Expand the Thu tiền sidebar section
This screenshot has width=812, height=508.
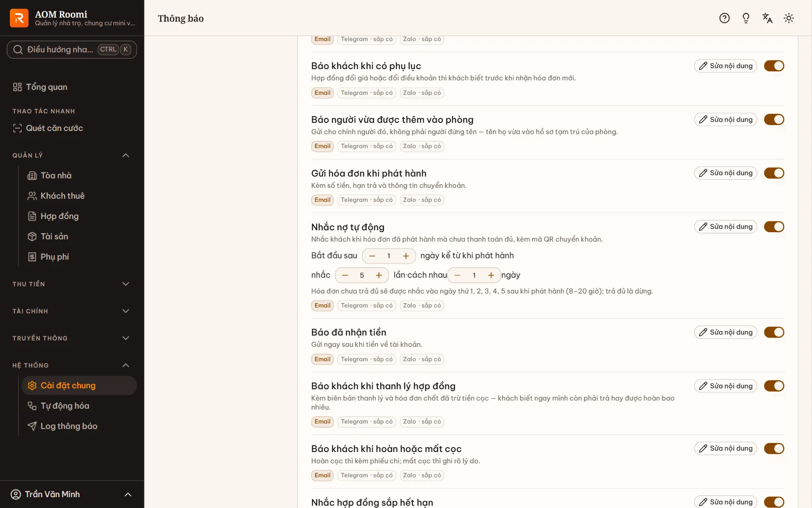tap(72, 284)
